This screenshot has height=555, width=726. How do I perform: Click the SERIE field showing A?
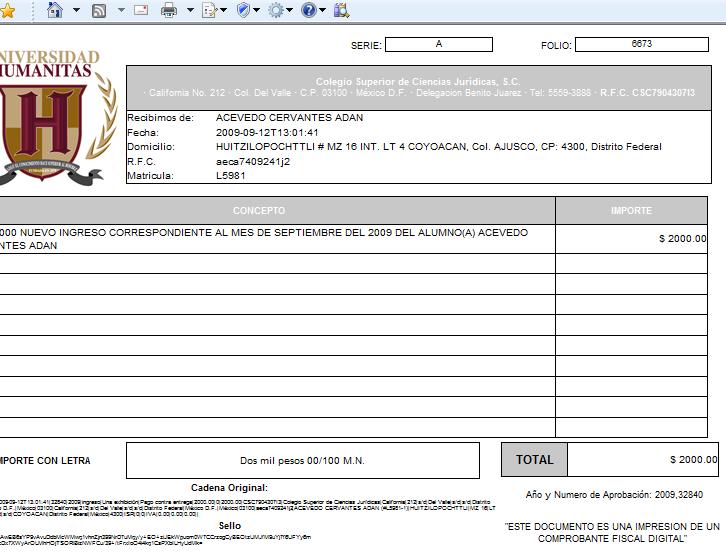point(438,44)
